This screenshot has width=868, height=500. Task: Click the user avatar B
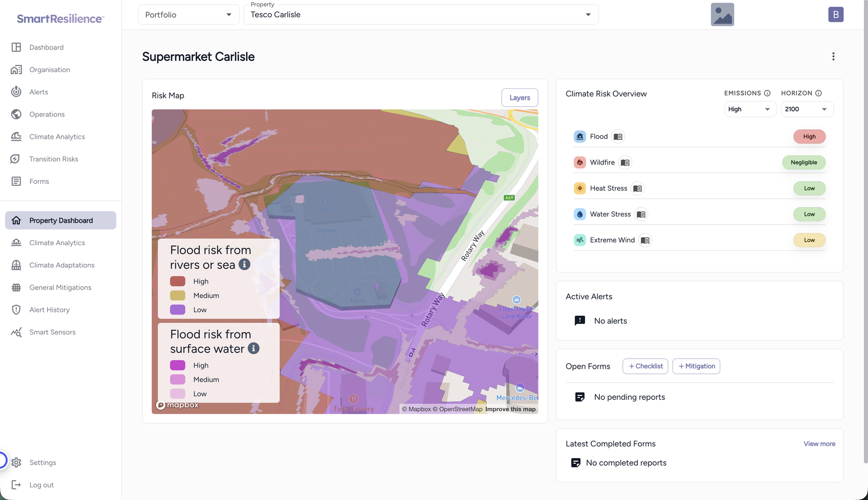(x=836, y=15)
